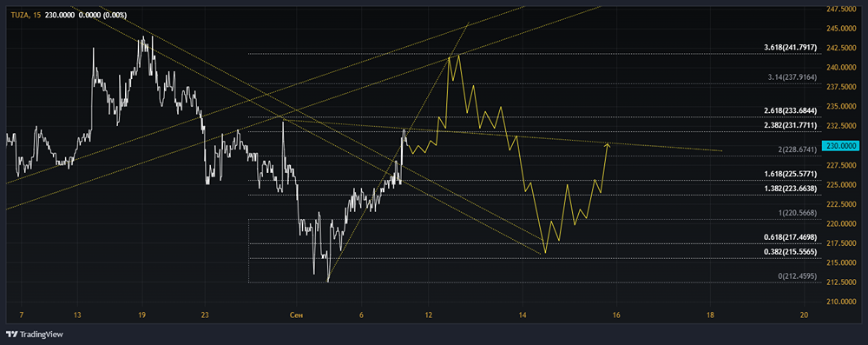Select the 1(220.5668) Fibonacci level label
This screenshot has width=868, height=345.
(x=797, y=212)
